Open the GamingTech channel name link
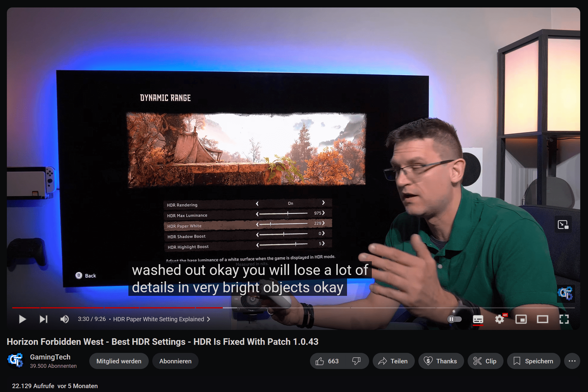This screenshot has height=392, width=588. tap(50, 357)
